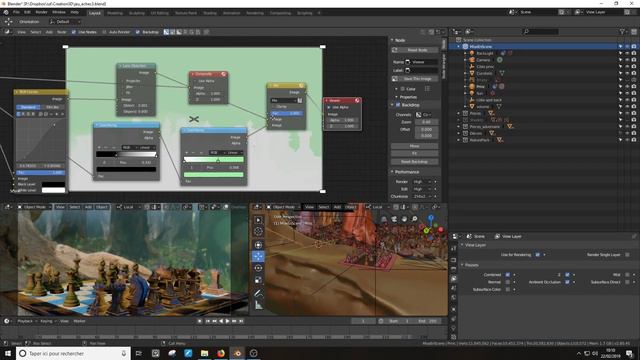Image resolution: width=640 pixels, height=360 pixels.
Task: Click the Backlight lamp icon in outliner
Action: pyautogui.click(x=472, y=53)
